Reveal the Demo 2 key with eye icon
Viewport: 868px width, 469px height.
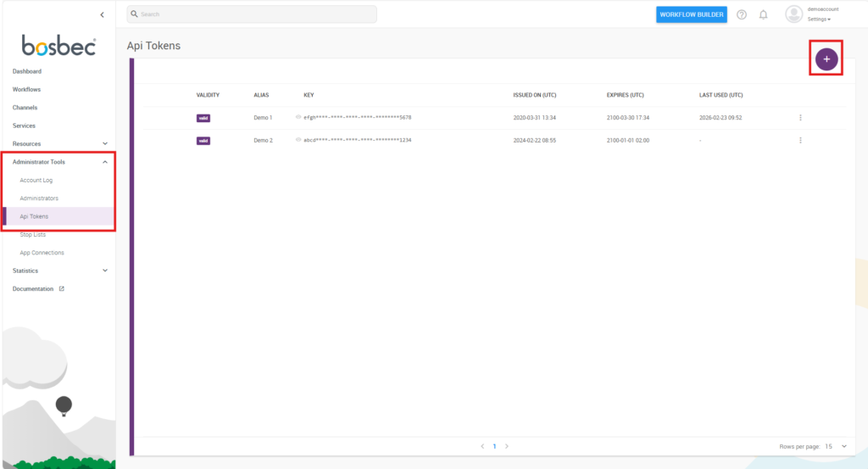click(298, 140)
